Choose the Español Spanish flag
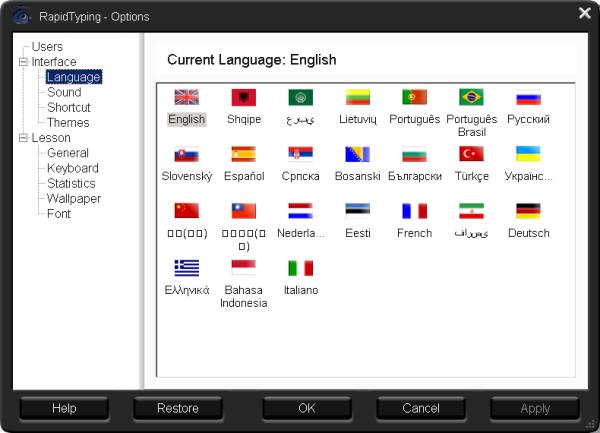 (x=244, y=154)
